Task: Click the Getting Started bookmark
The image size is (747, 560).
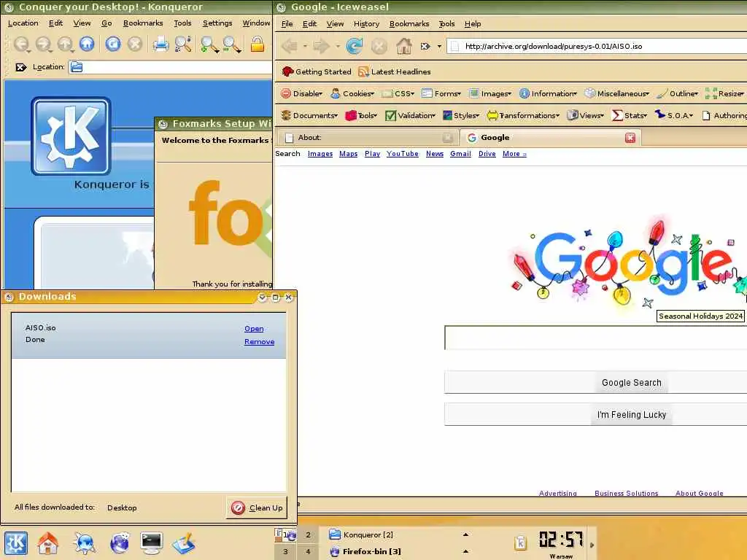Action: pyautogui.click(x=317, y=72)
